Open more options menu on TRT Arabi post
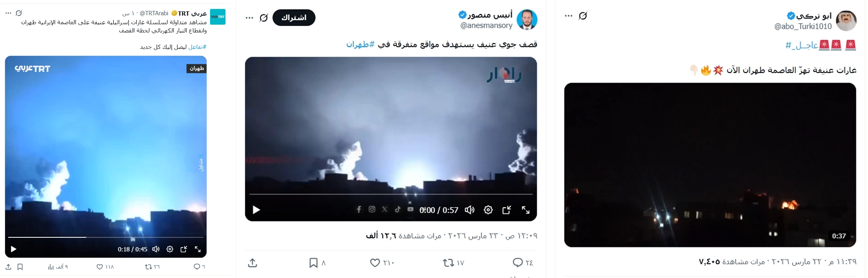868x278 pixels. pyautogui.click(x=8, y=13)
